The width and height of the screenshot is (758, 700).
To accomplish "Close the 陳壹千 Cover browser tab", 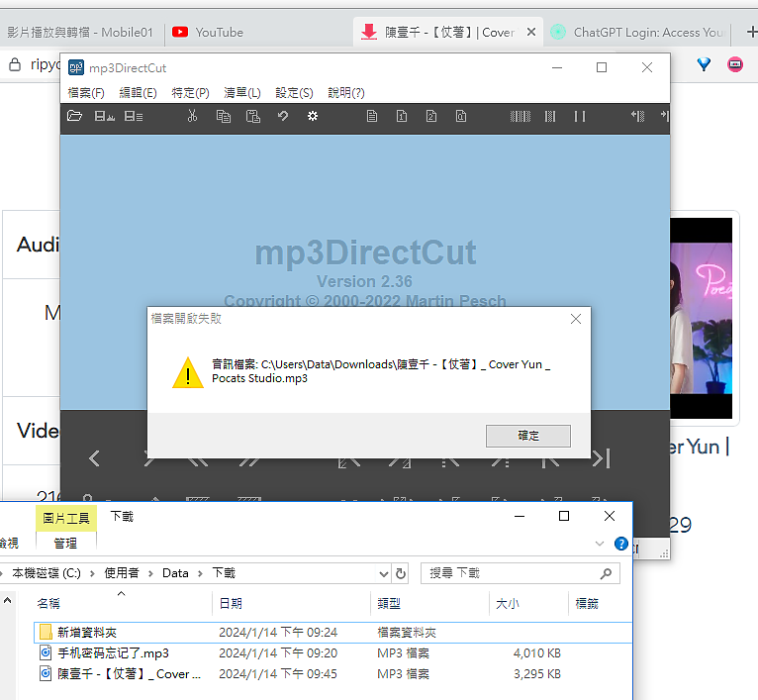I will point(530,32).
